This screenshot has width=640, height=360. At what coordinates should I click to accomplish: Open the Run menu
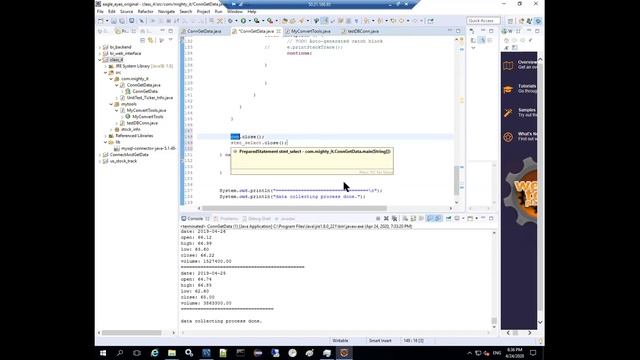point(218,12)
